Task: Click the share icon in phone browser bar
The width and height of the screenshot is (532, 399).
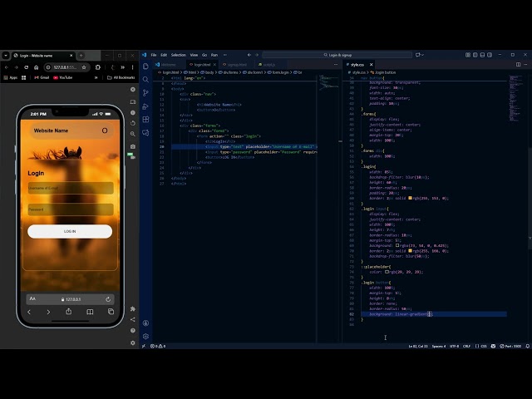Action: click(69, 312)
